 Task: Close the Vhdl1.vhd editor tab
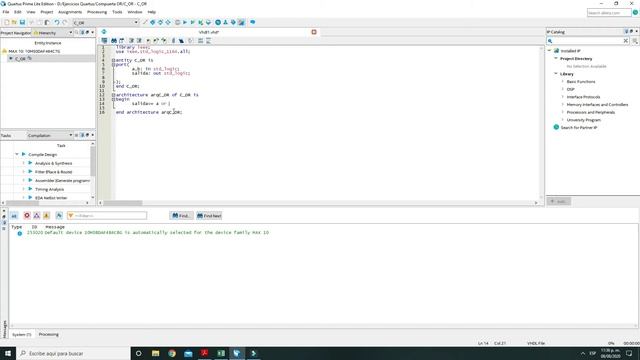click(x=314, y=32)
